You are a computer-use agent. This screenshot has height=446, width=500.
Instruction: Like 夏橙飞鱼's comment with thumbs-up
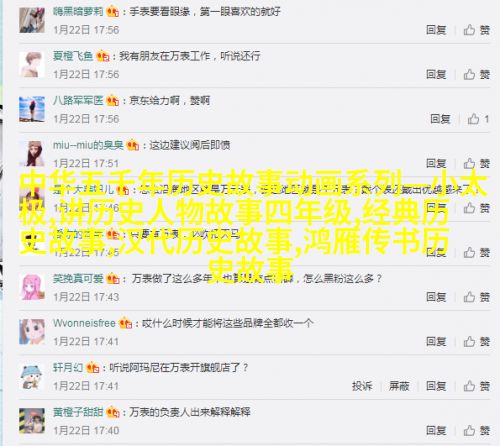coord(476,74)
